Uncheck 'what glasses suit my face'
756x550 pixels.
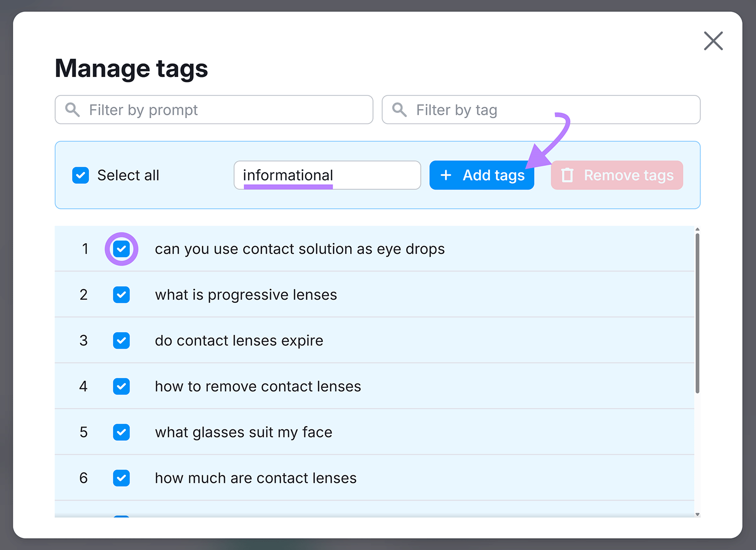click(121, 432)
